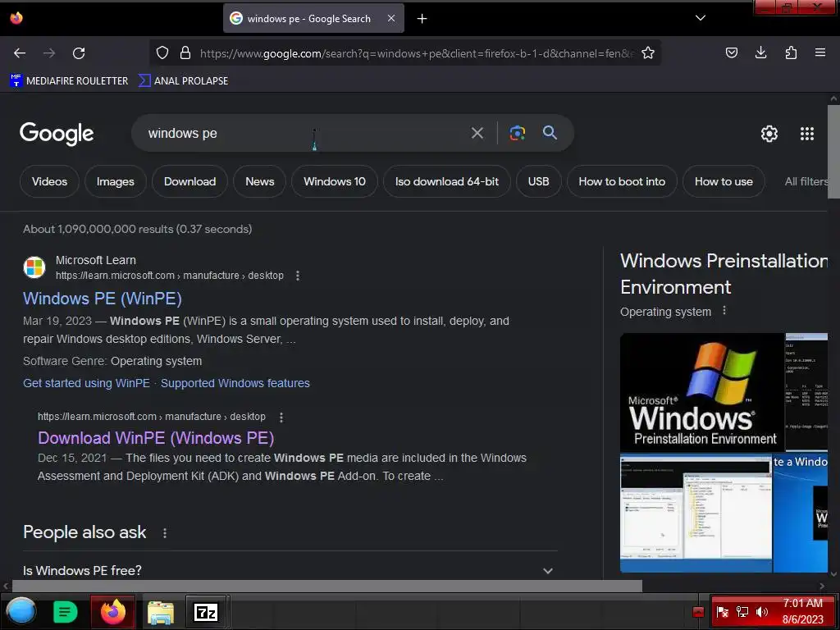This screenshot has width=840, height=630.
Task: Open knowledge panel options next to Operating system
Action: tap(724, 311)
